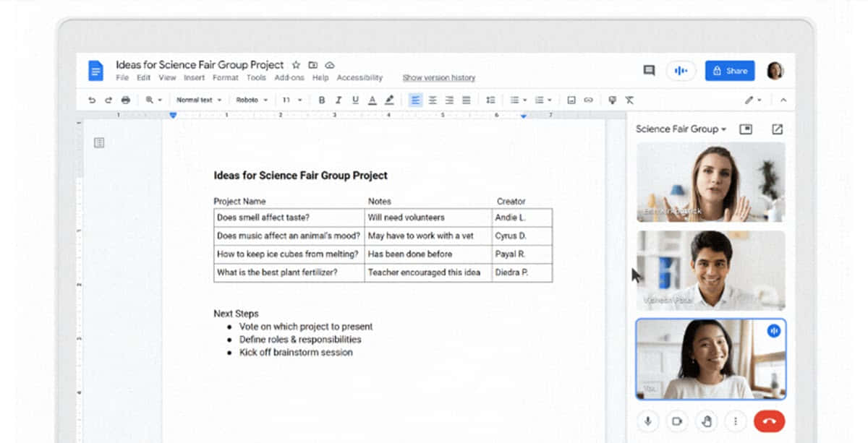
Task: Open the text color picker
Action: pyautogui.click(x=373, y=100)
